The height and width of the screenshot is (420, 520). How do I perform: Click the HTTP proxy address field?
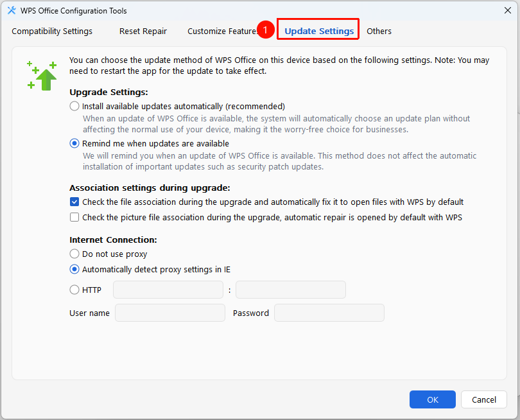pyautogui.click(x=168, y=290)
